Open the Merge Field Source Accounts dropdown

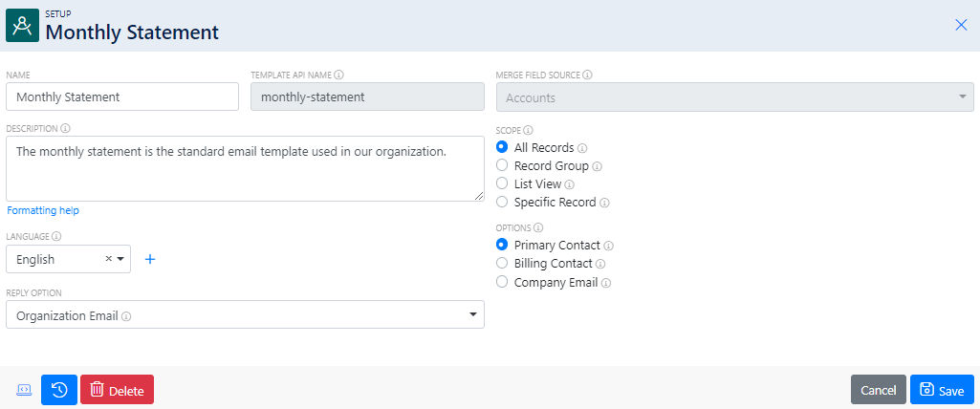(x=735, y=97)
